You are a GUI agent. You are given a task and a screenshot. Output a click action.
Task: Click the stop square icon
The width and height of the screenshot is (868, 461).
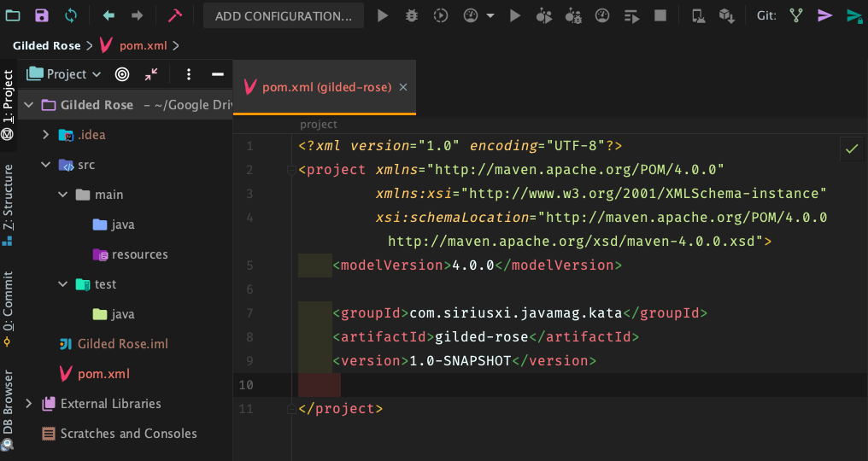(x=660, y=15)
